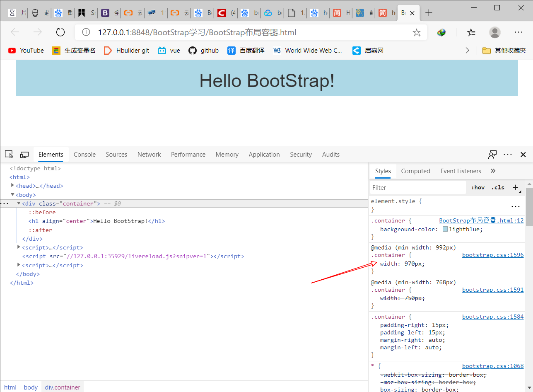The image size is (533, 392).
Task: Show more Styles pane tabs chevron
Action: point(493,171)
